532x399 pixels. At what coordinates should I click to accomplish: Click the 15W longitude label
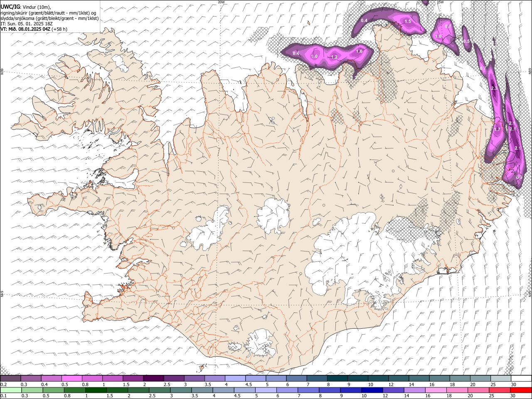coord(441,2)
